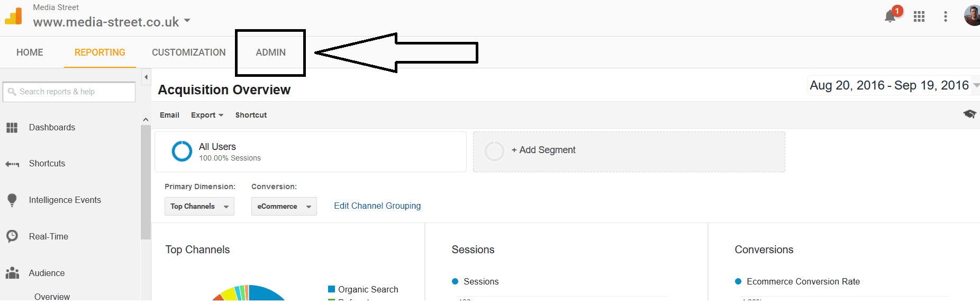Click the user profile avatar

[973, 16]
